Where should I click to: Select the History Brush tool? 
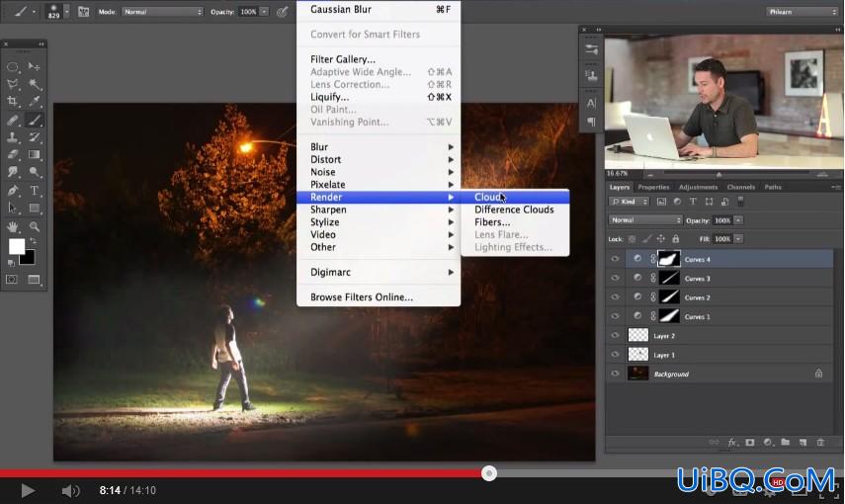coord(34,137)
